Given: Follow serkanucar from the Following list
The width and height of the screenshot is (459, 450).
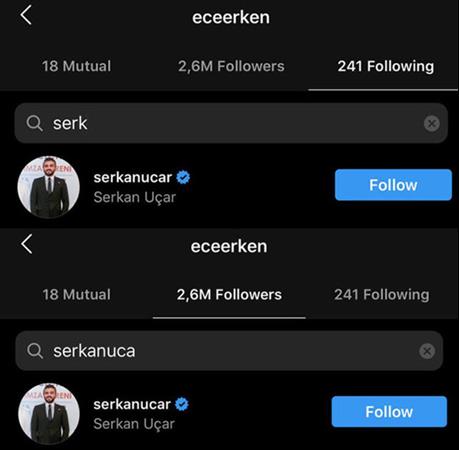Looking at the screenshot, I should (393, 185).
